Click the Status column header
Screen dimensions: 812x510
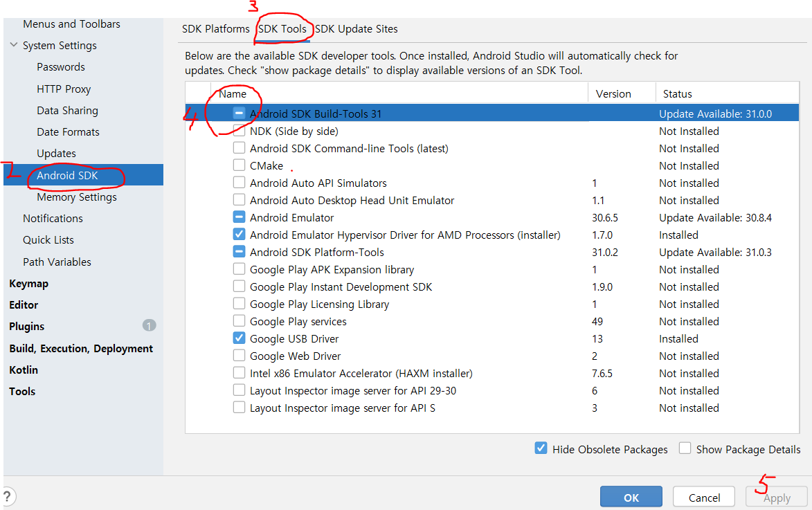(677, 93)
